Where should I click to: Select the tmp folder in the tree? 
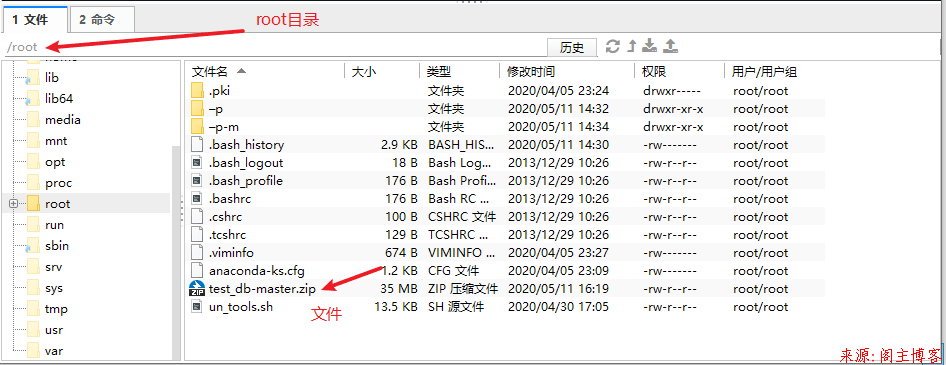pos(56,309)
